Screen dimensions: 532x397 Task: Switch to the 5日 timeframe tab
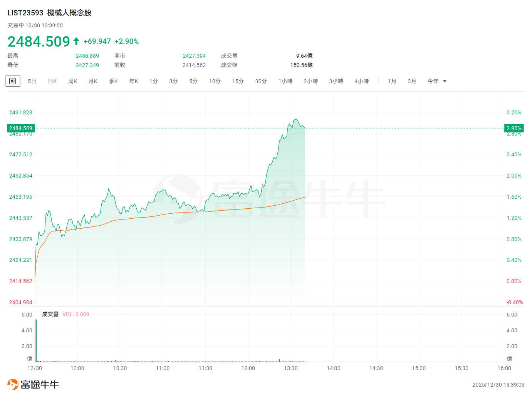(32, 81)
